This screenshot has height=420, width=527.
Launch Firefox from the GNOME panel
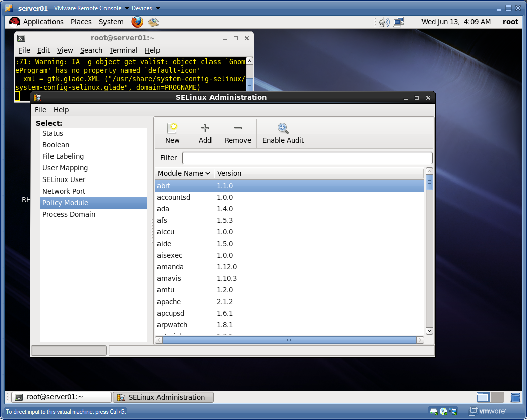[x=137, y=22]
